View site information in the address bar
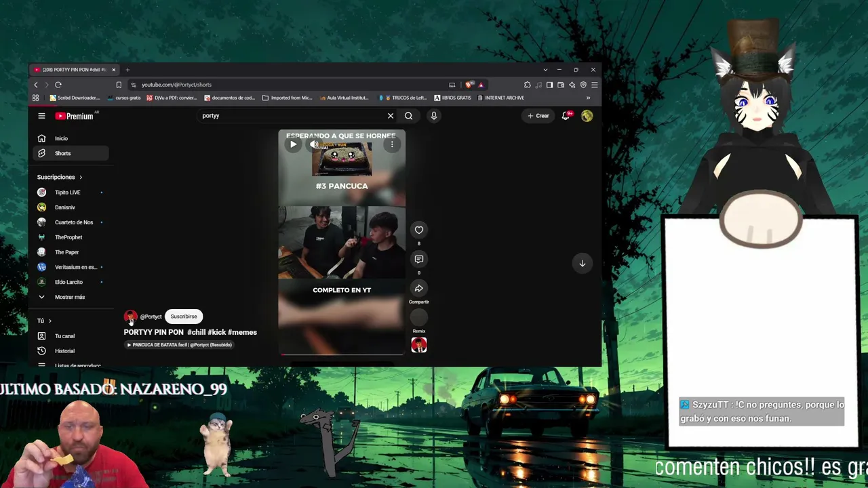868x488 pixels. [x=134, y=85]
